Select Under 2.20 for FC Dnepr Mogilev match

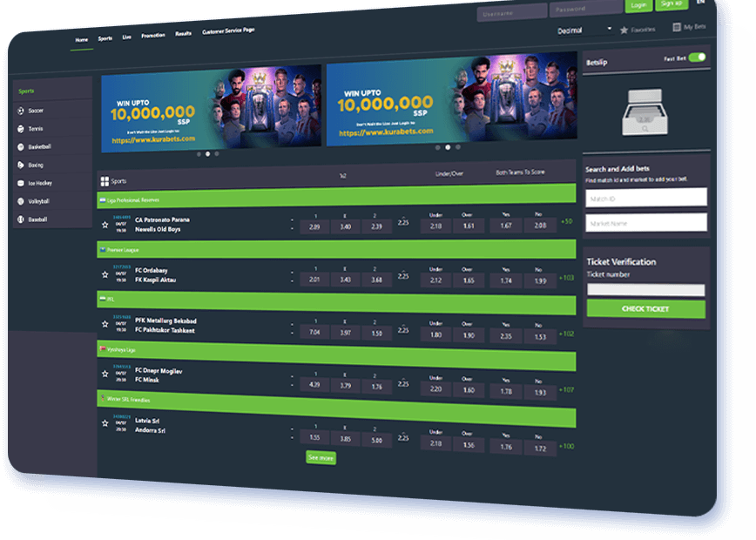pyautogui.click(x=435, y=388)
